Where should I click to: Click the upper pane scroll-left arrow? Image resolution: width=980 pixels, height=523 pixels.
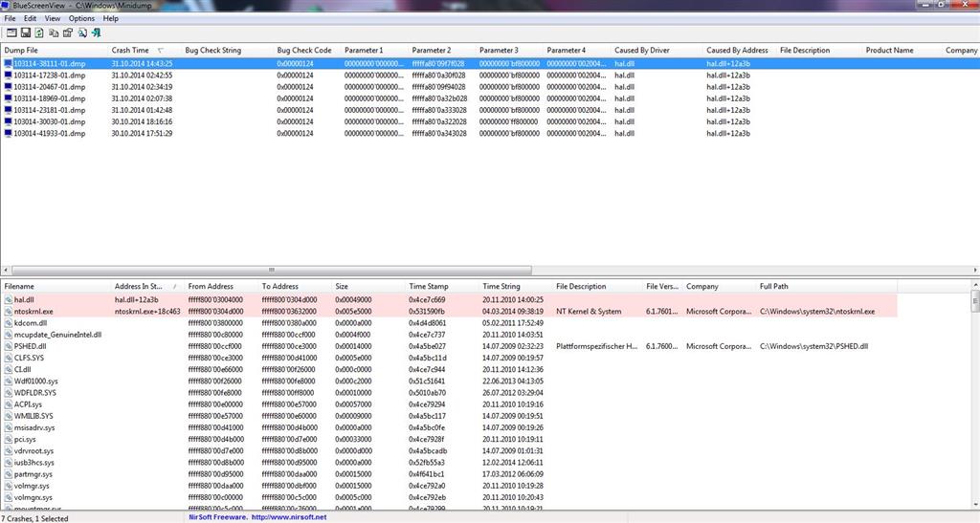click(x=6, y=271)
